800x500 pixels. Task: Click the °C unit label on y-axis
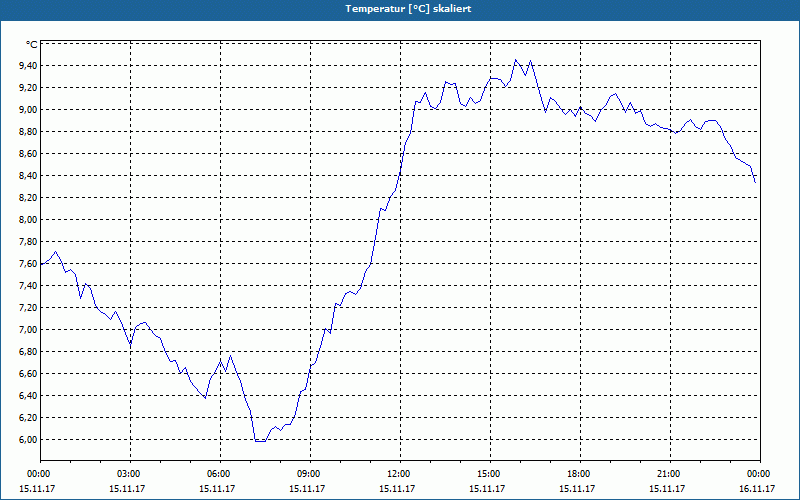pyautogui.click(x=32, y=45)
